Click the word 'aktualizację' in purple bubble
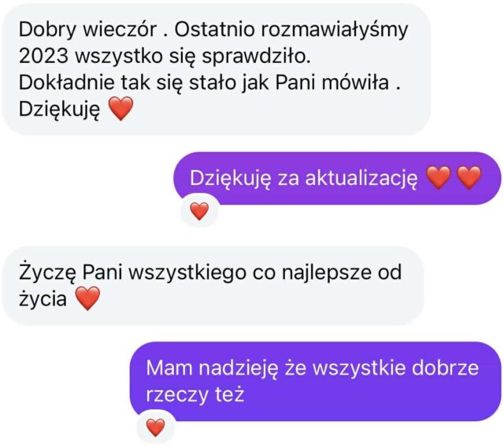 (361, 178)
